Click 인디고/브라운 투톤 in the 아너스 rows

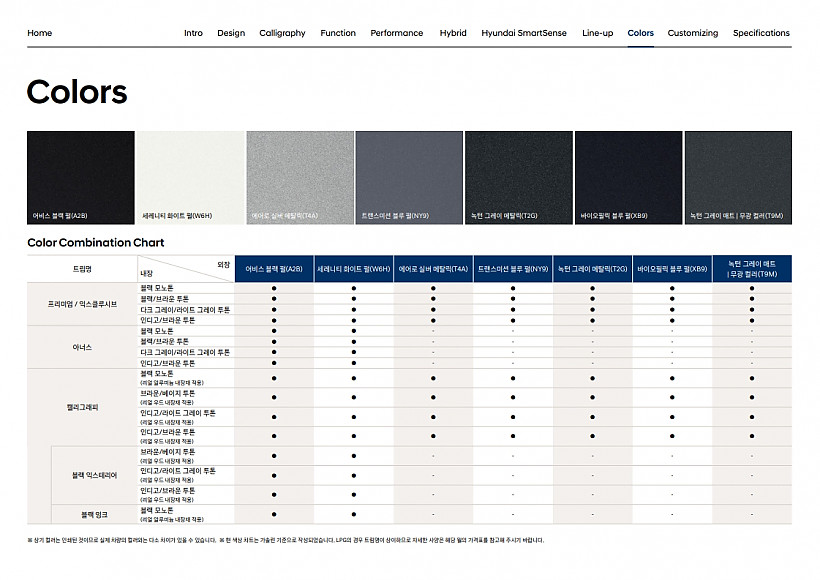(167, 363)
